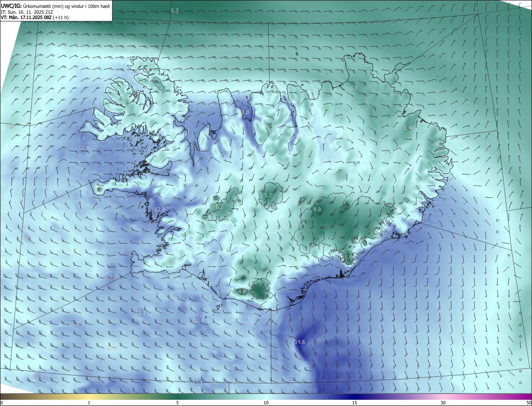532x406 pixels.
Task: Click the 11.9 value label at bottom left
Action: (38, 377)
